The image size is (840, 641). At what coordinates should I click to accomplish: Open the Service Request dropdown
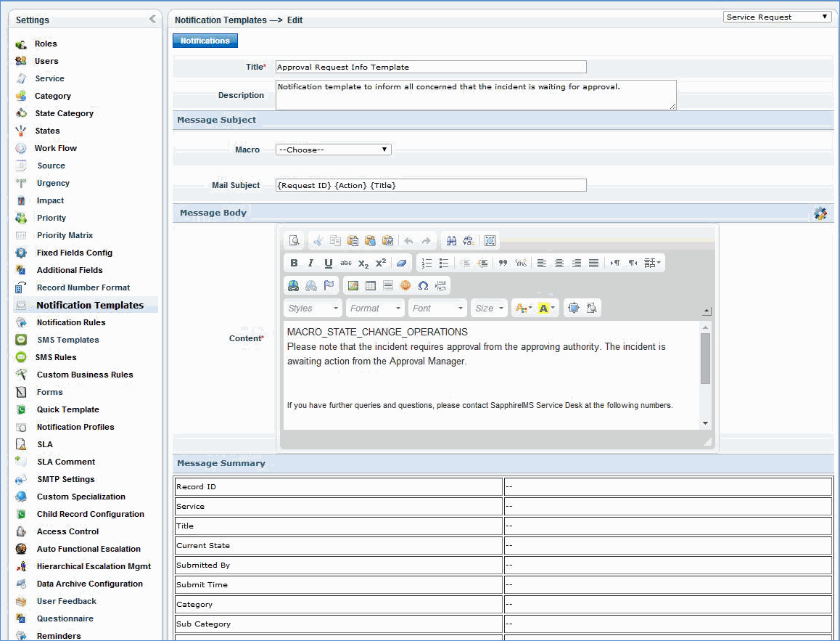point(777,17)
